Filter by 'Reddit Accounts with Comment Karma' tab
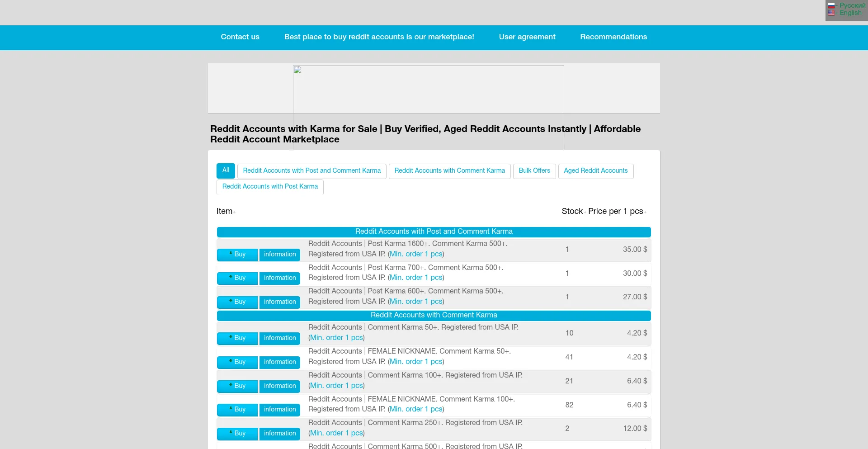The image size is (868, 449). click(x=450, y=171)
